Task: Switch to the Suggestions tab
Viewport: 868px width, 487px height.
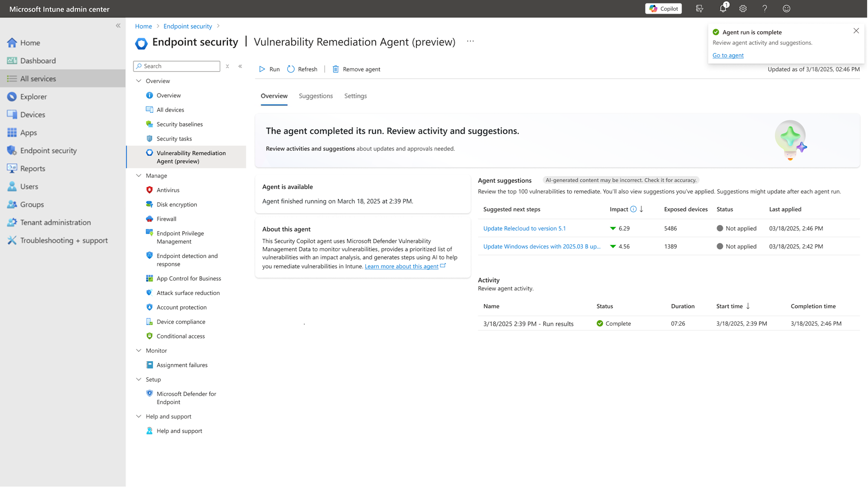Action: pyautogui.click(x=316, y=96)
